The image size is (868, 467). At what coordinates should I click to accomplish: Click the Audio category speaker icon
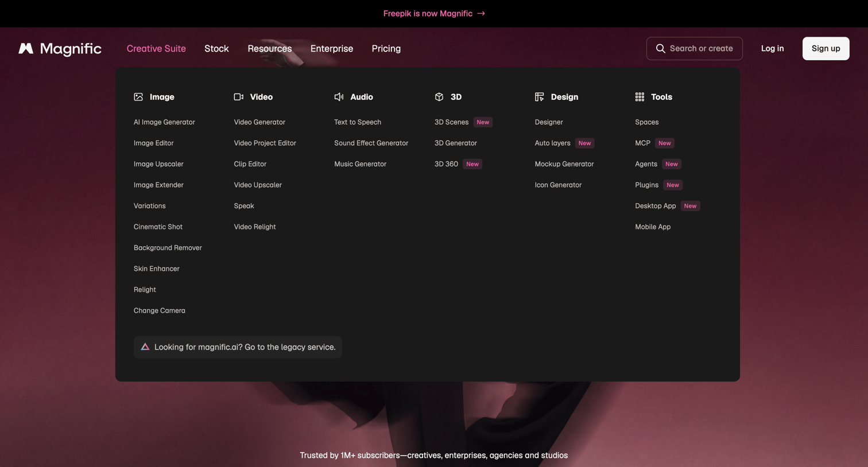click(339, 97)
